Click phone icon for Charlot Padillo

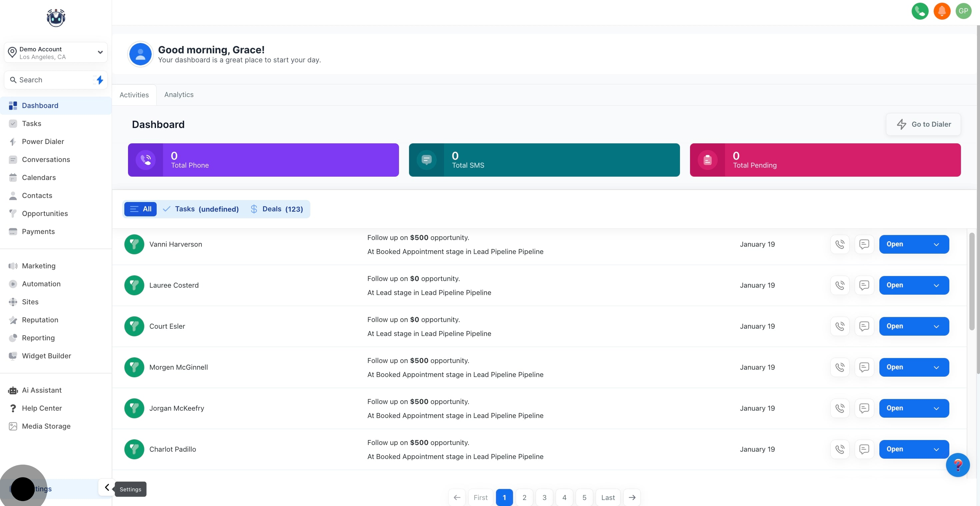pyautogui.click(x=840, y=449)
